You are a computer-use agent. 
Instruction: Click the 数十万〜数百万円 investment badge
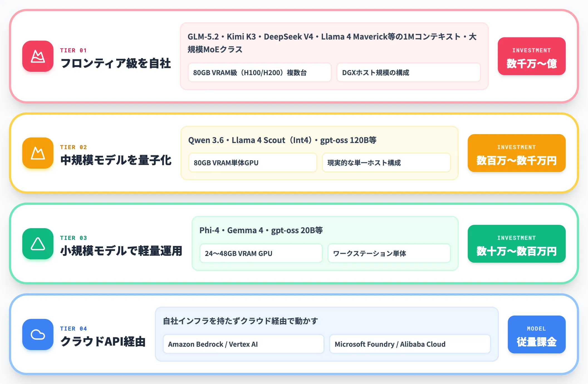pos(516,244)
